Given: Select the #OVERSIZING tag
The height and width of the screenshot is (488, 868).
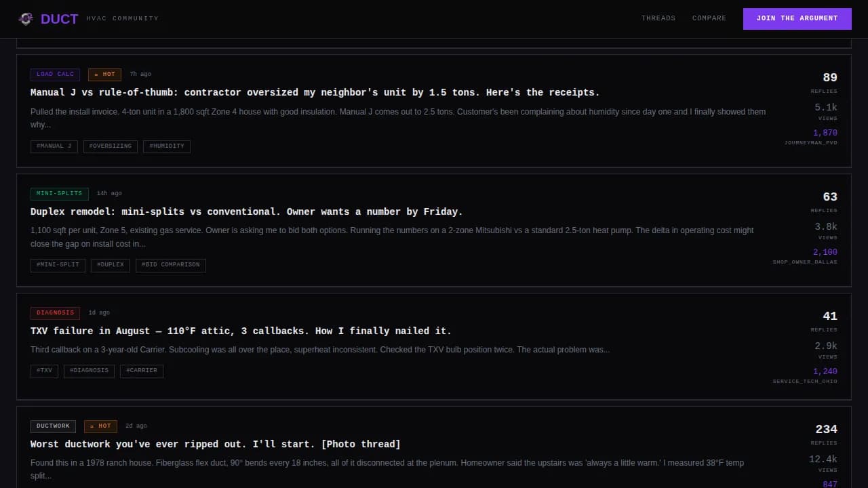Looking at the screenshot, I should pos(111,146).
